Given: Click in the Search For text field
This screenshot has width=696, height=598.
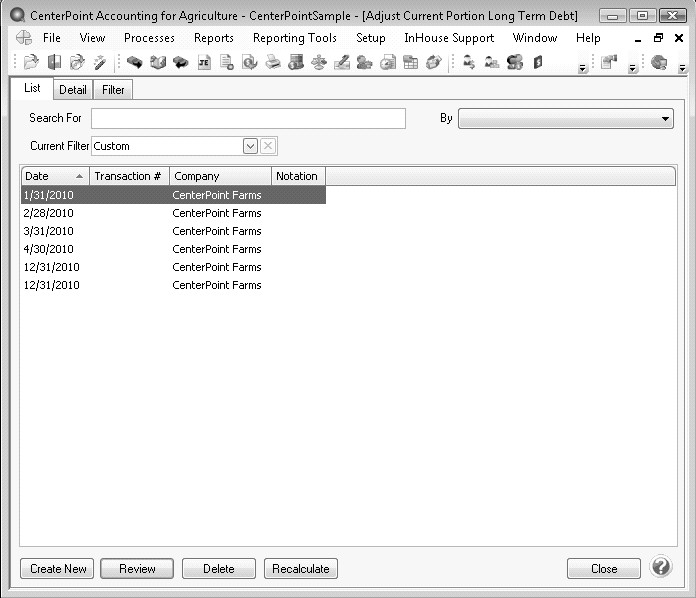Looking at the screenshot, I should pyautogui.click(x=248, y=119).
